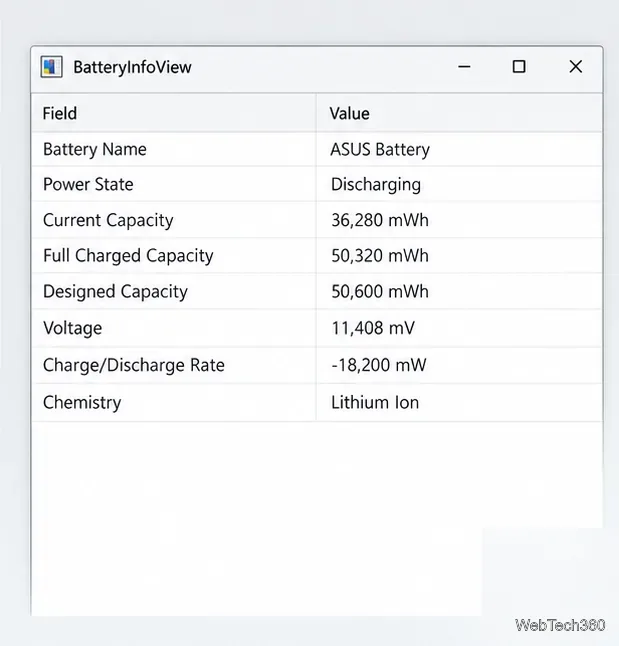This screenshot has height=646, width=619.
Task: Minimize the BatteryInfoView window
Action: pyautogui.click(x=464, y=67)
